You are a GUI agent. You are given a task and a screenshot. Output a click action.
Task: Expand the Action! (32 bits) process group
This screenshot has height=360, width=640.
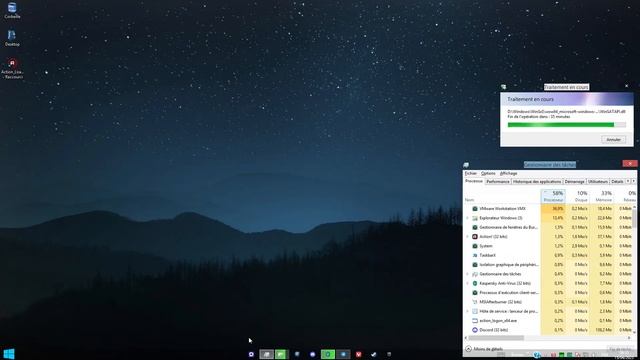point(468,237)
